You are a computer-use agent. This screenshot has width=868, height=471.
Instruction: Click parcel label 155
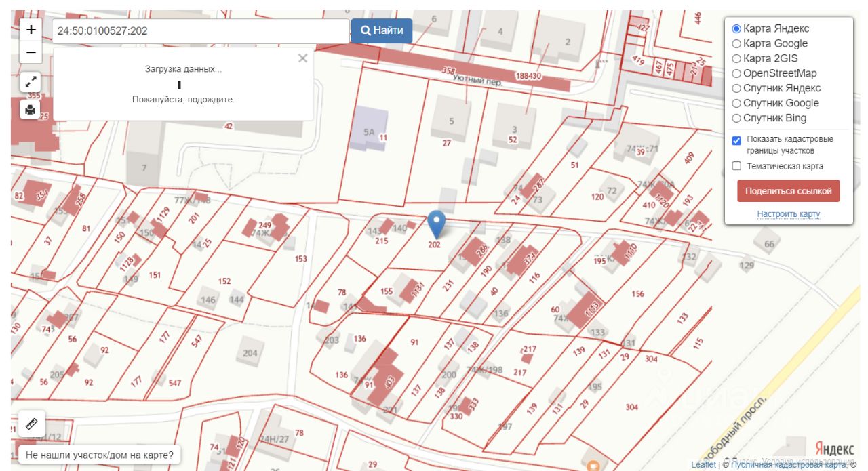[387, 291]
